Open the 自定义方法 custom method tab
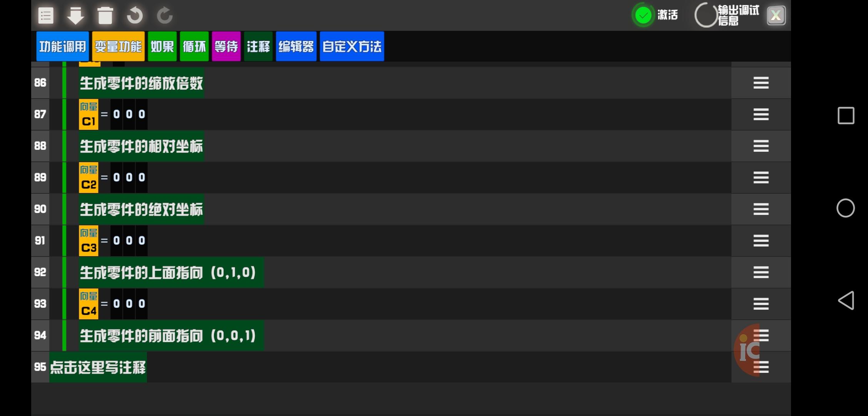 coord(351,47)
